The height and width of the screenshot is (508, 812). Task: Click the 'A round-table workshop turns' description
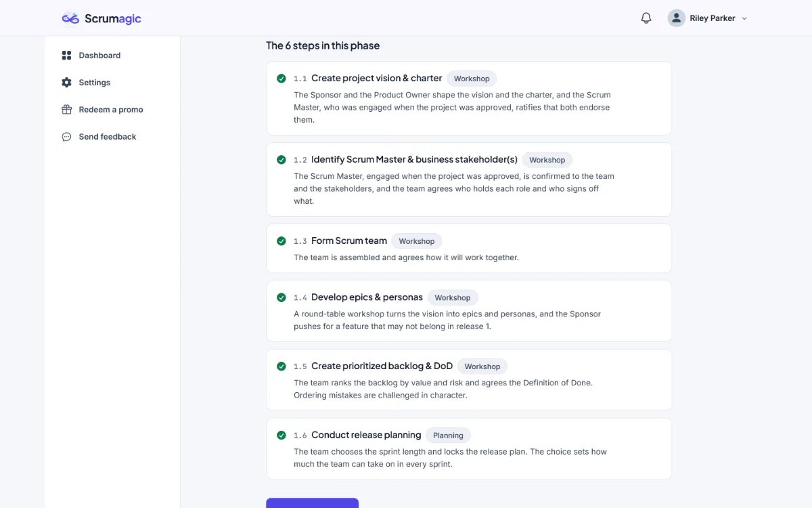point(447,320)
